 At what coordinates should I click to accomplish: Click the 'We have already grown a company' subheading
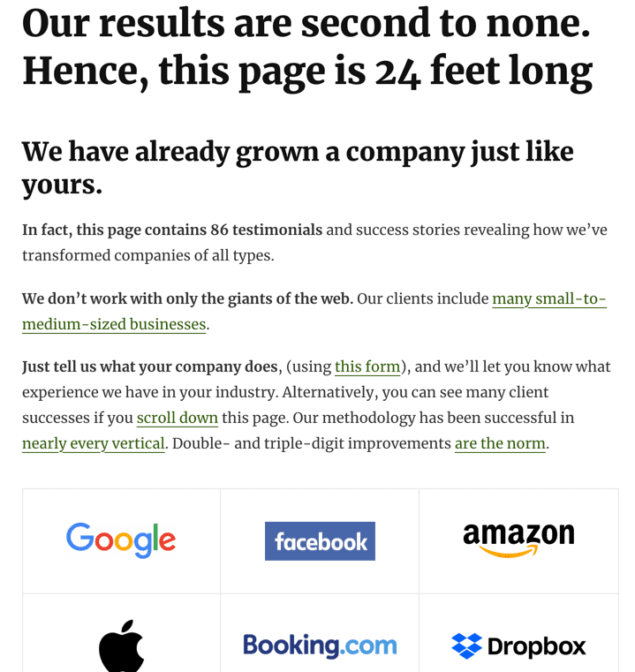click(x=298, y=168)
